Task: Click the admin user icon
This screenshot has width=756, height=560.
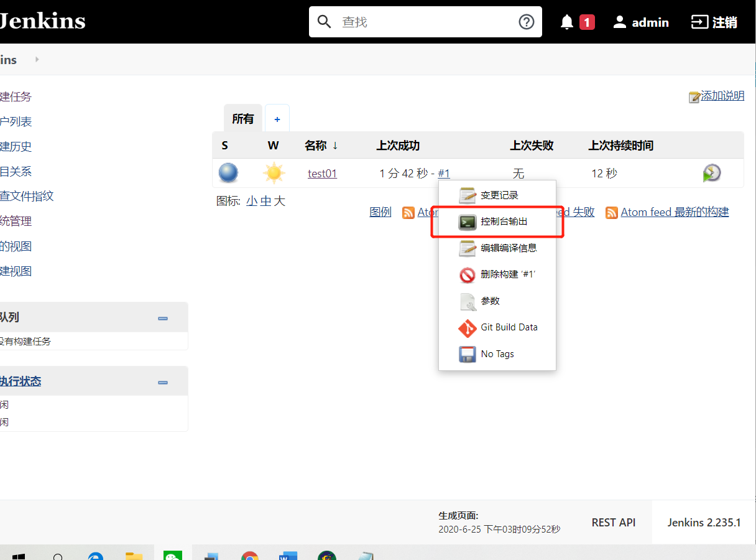Action: point(620,22)
